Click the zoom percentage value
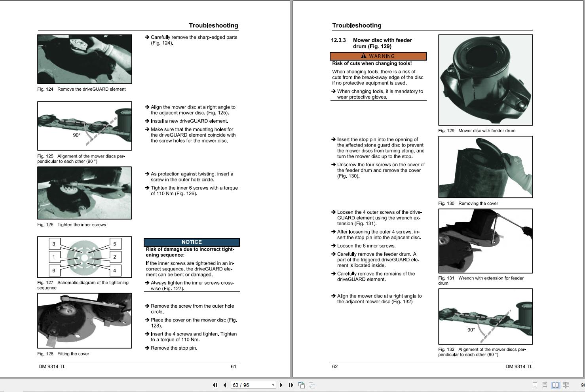The height and width of the screenshot is (392, 585). [582, 385]
